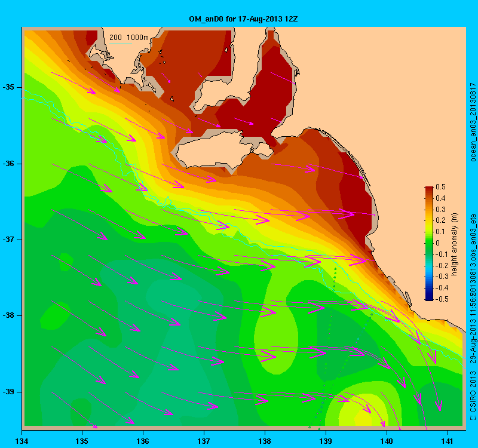Click latitude label -36 on the axis
The image size is (478, 448).
pos(8,164)
